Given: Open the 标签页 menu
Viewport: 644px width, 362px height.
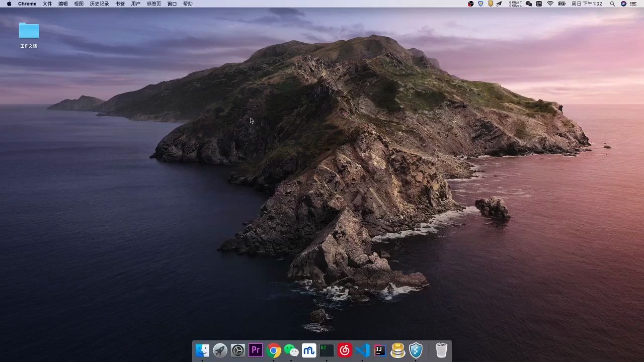Looking at the screenshot, I should (154, 4).
